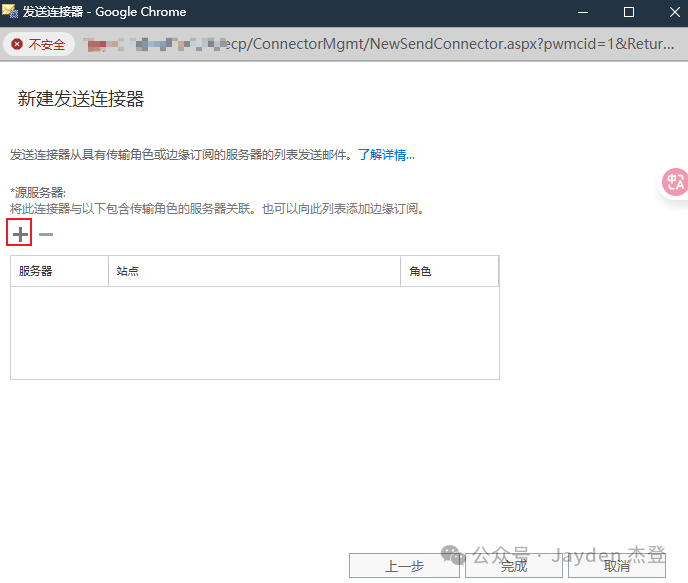Minimize the 发送连接器 Chrome window
Viewport: 688px width, 583px height.
584,13
